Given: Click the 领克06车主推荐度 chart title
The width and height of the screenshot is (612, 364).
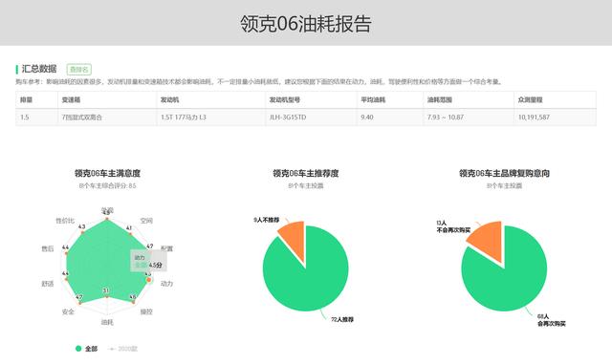Looking at the screenshot, I should [306, 173].
